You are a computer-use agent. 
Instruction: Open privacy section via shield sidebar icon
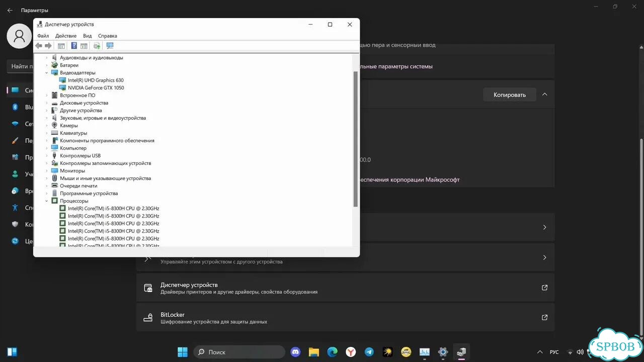coord(15,224)
